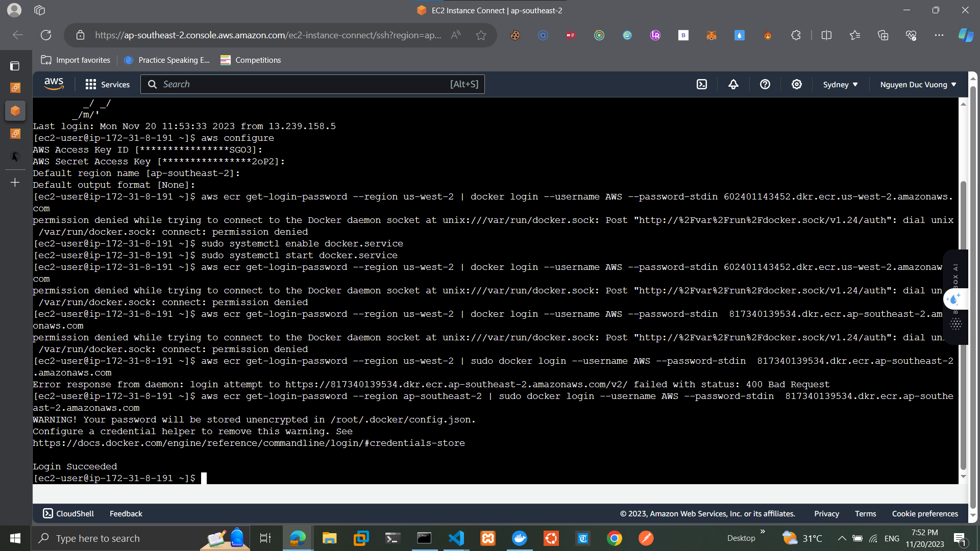Refresh the browser page
This screenshot has height=551, width=980.
click(46, 35)
